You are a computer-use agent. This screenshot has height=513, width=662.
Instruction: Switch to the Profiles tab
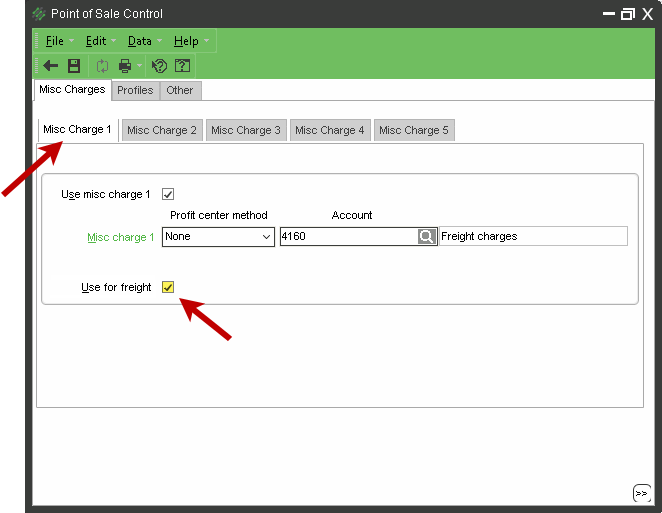pyautogui.click(x=135, y=90)
